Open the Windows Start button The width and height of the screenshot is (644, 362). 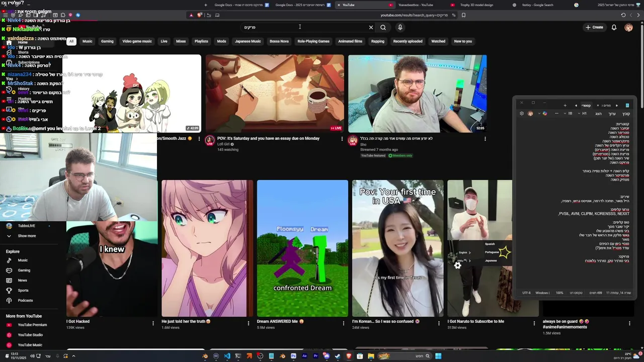[x=438, y=356]
